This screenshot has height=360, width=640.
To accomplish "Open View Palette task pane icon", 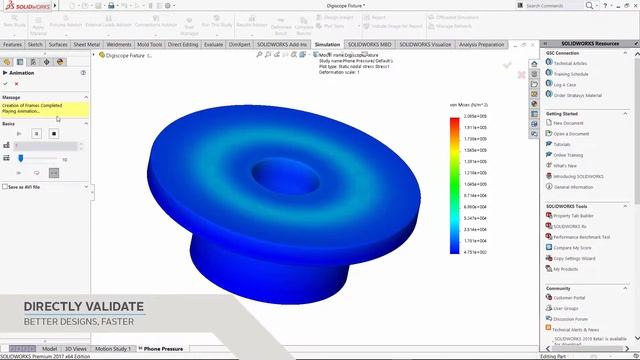I will pyautogui.click(x=534, y=94).
